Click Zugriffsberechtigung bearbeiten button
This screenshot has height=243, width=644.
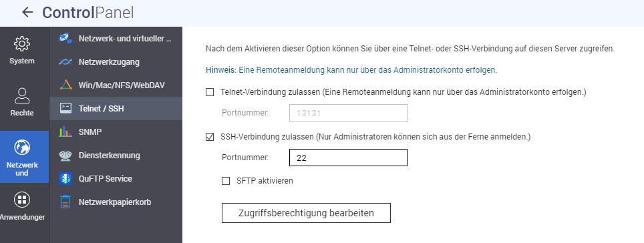point(306,213)
